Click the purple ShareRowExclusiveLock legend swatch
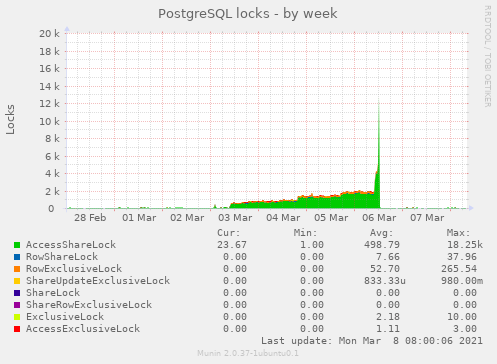This screenshot has height=364, width=497. click(17, 305)
